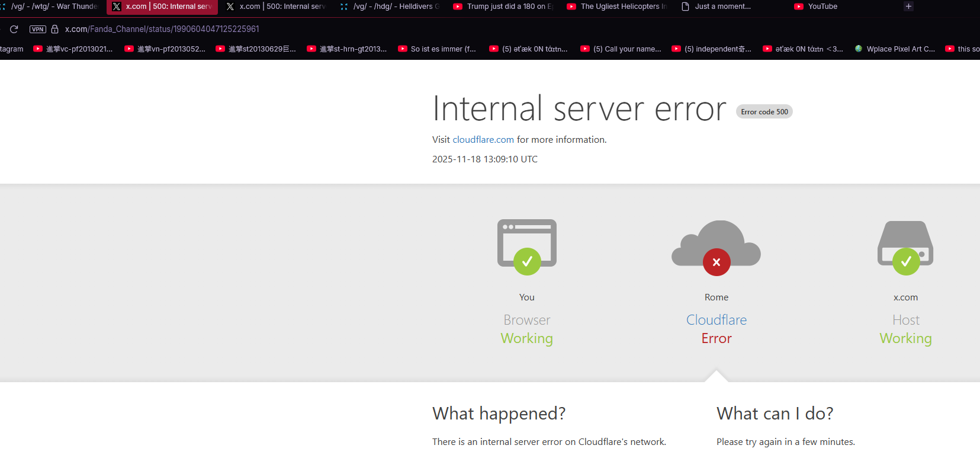The image size is (980, 474).
Task: Open the 'So ist es immer' bookmark
Action: [x=438, y=49]
